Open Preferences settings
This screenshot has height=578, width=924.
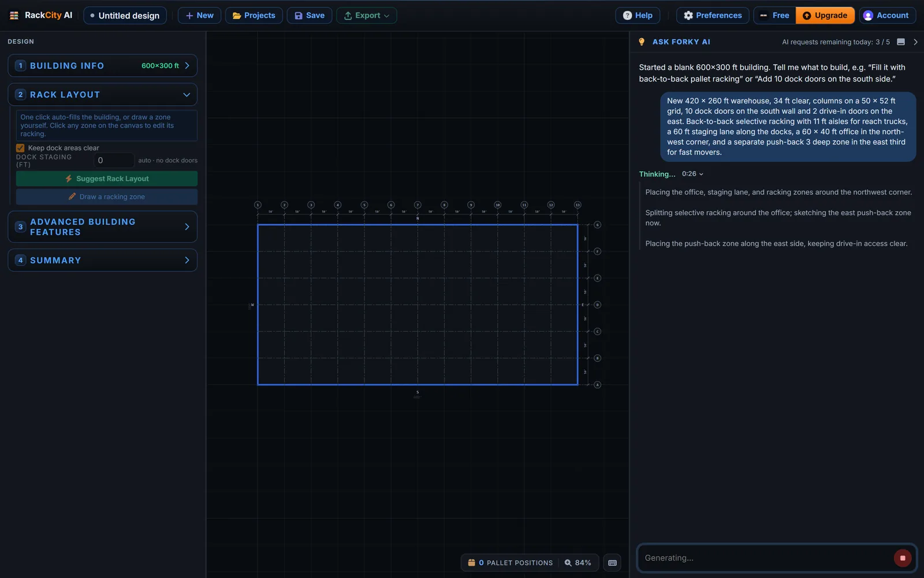713,16
